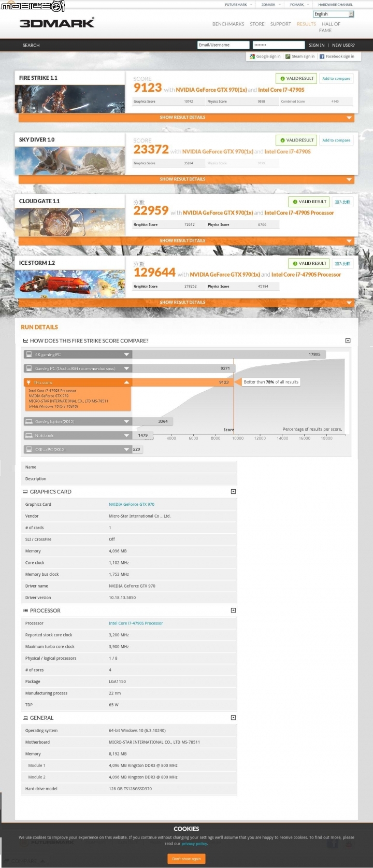Click the Search bar label
373x868 pixels.
coord(31,45)
